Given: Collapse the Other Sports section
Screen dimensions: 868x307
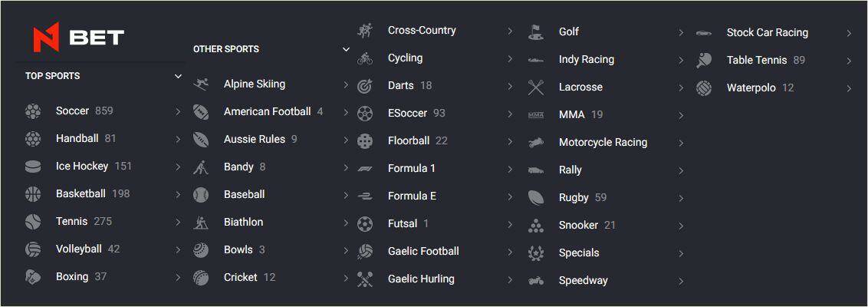Looking at the screenshot, I should pyautogui.click(x=346, y=49).
